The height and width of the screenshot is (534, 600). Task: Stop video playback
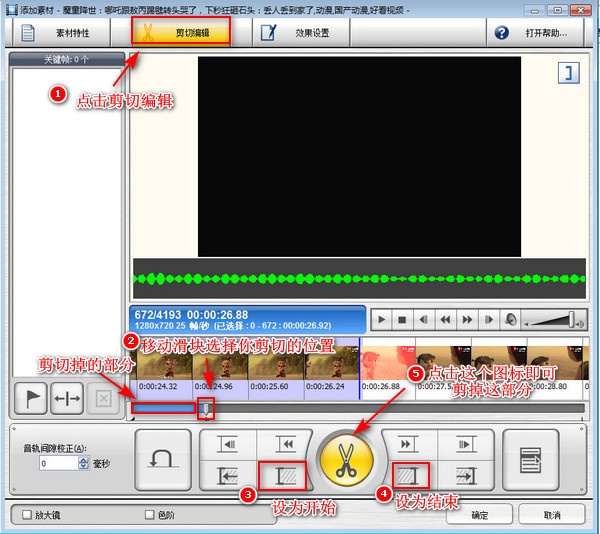pos(402,319)
